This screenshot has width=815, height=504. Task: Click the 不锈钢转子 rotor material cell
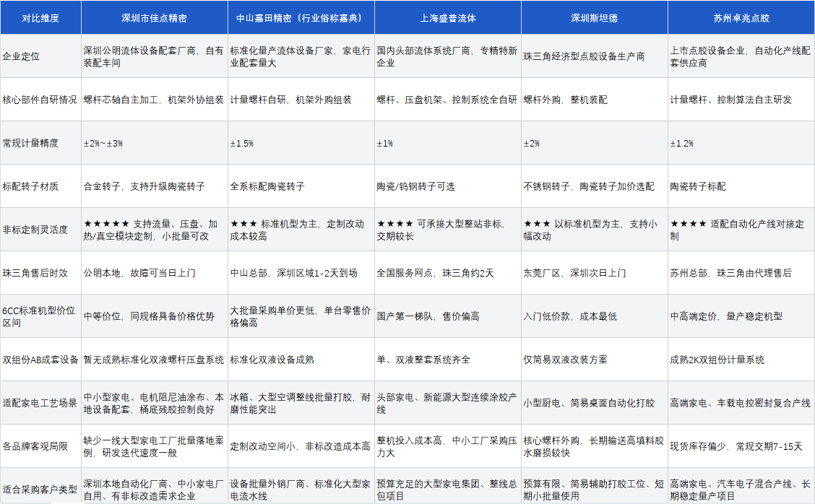click(594, 186)
